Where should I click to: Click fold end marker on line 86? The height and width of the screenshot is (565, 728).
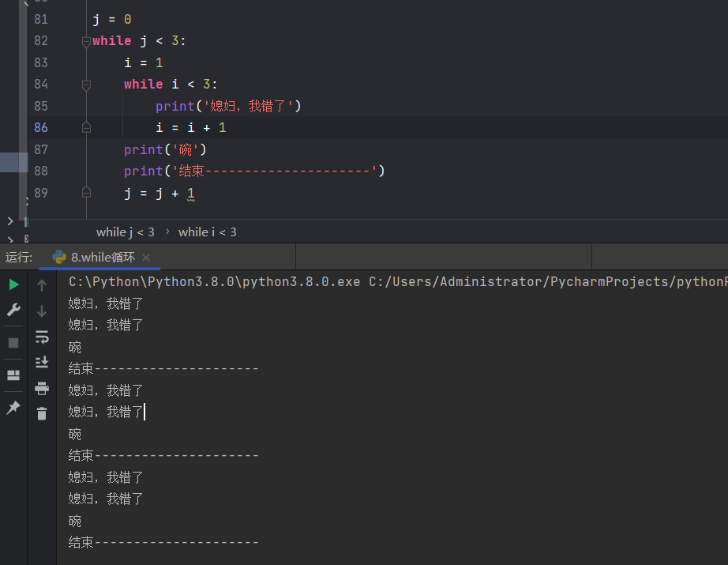pos(86,127)
